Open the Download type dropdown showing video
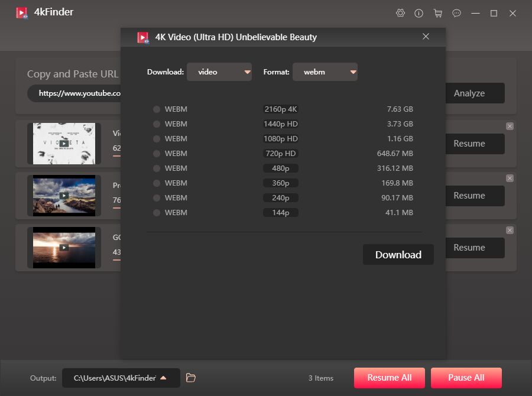Image resolution: width=532 pixels, height=396 pixels. (219, 72)
